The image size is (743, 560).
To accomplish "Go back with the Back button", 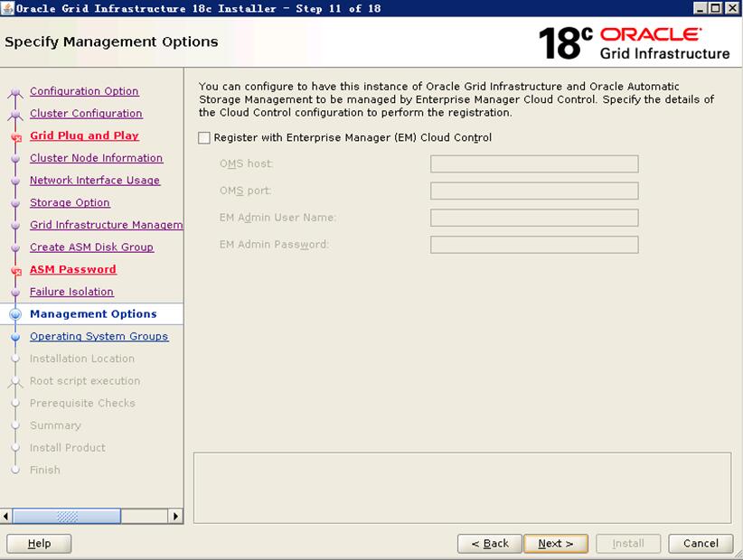I will [x=490, y=544].
